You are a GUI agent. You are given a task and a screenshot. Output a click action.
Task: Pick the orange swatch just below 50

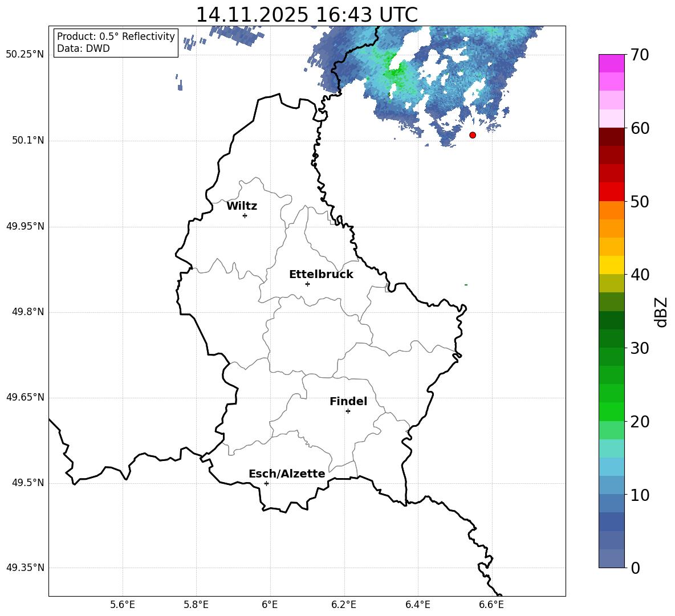(611, 210)
